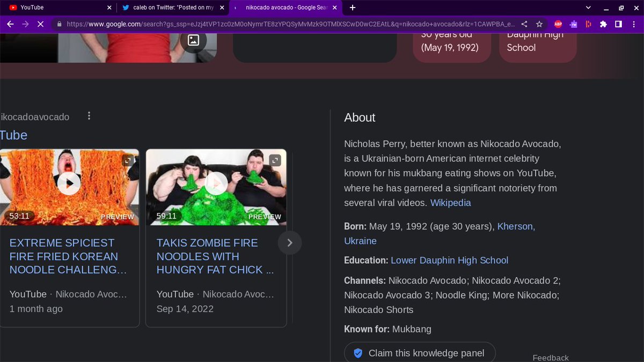Viewport: 644px width, 362px height.
Task: Play the 53:11 fire noodle video preview
Action: 69,183
